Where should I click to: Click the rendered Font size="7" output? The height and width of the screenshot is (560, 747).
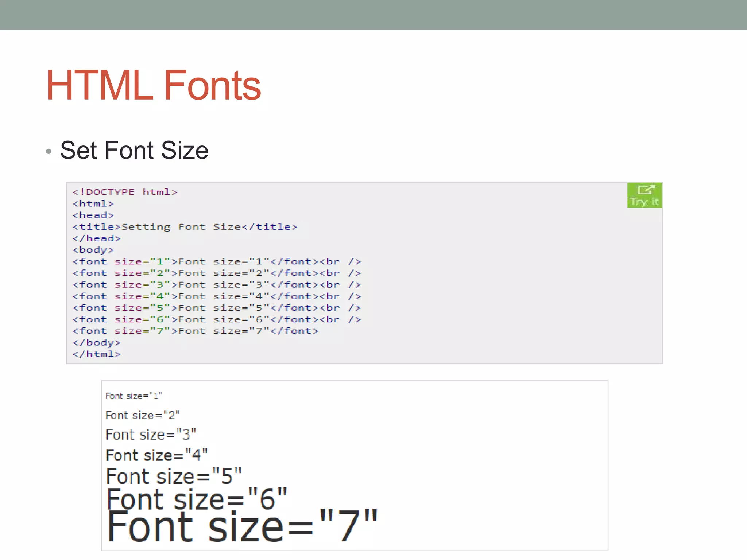(242, 526)
